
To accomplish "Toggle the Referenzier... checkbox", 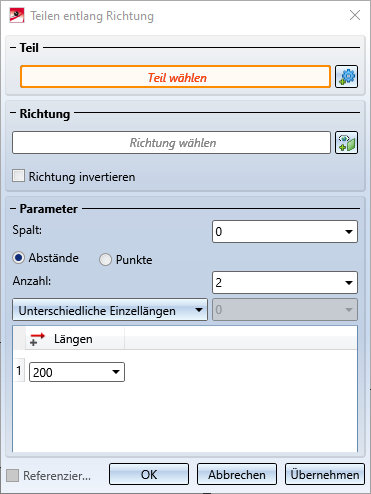I will tap(13, 475).
